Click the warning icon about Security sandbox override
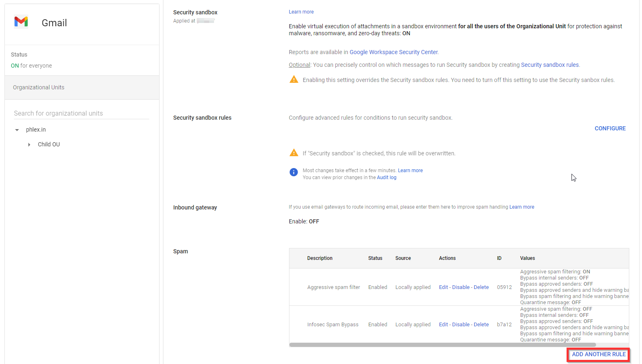The width and height of the screenshot is (642, 364). pos(294,79)
